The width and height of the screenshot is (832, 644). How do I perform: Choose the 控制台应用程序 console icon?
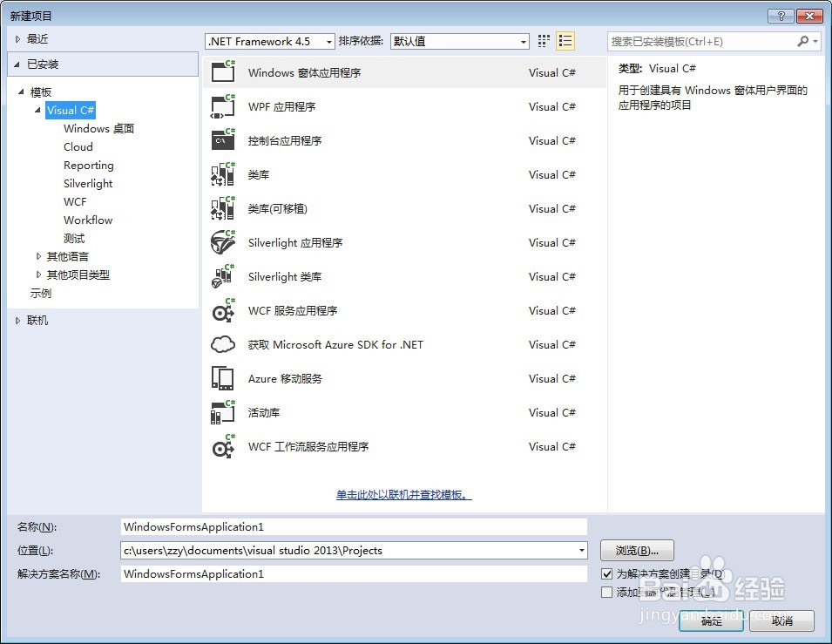[x=223, y=140]
